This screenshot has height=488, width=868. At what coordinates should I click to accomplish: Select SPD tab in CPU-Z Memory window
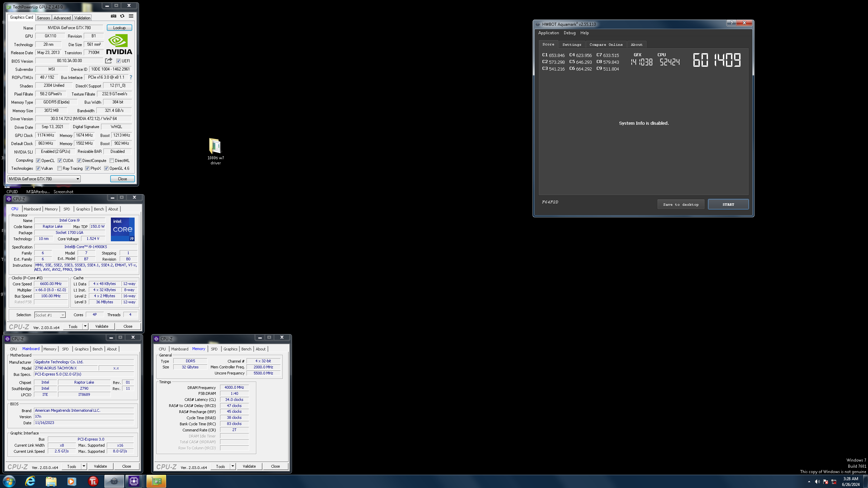tap(214, 349)
